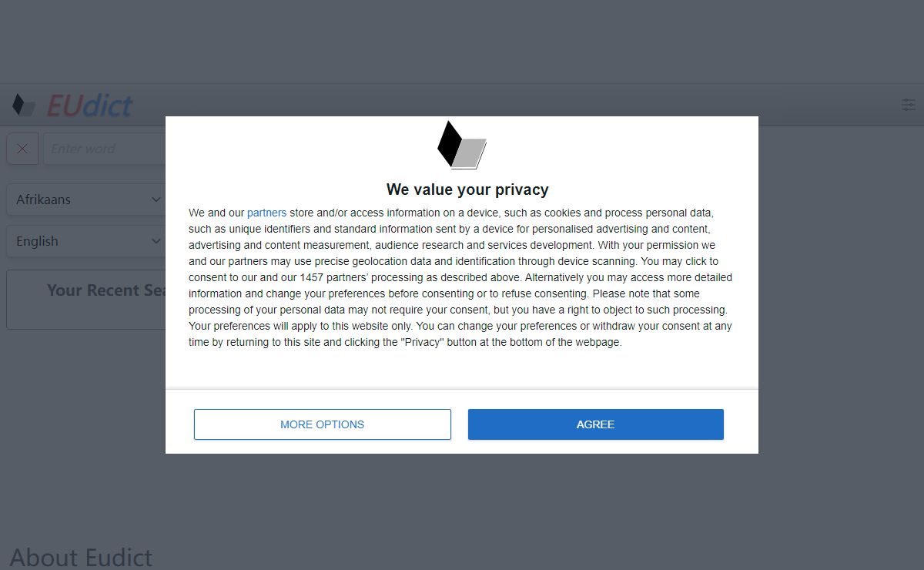Open the English target language dropdown
Viewport: 924px width, 570px height.
[x=86, y=241]
